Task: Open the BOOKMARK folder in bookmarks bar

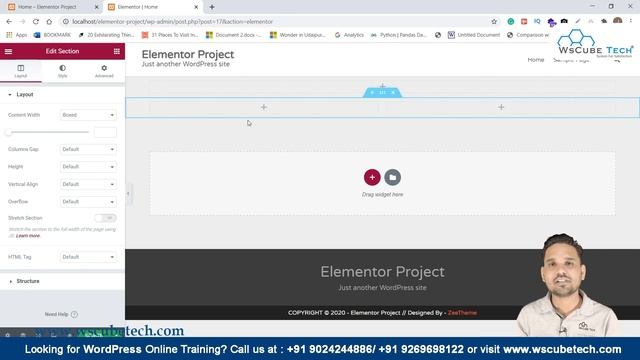Action: point(52,35)
